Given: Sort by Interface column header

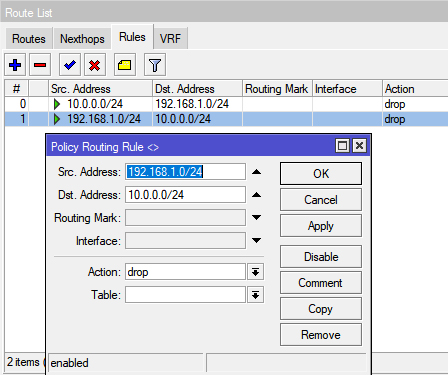Looking at the screenshot, I should pos(347,89).
